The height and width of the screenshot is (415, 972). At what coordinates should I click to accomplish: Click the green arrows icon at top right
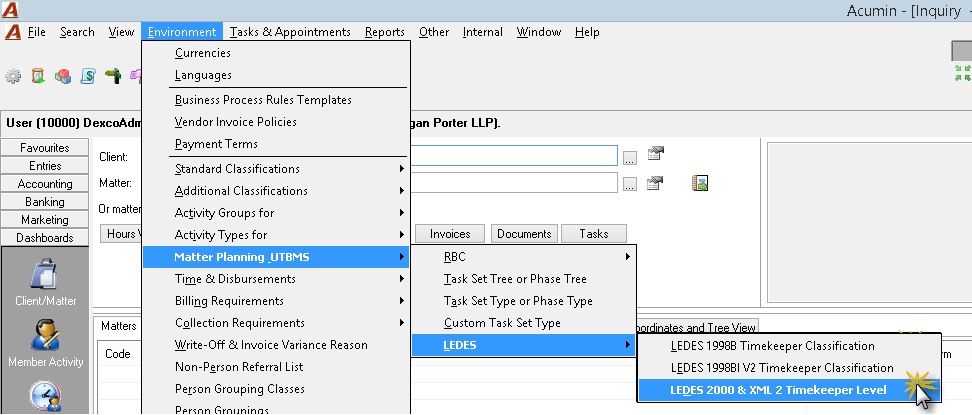[x=963, y=73]
